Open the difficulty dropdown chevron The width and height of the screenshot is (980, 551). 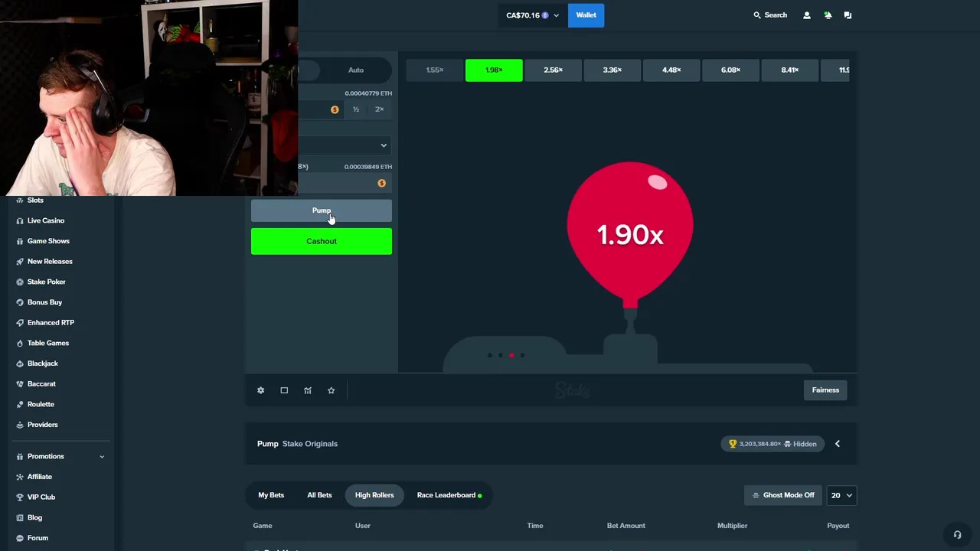pos(384,145)
